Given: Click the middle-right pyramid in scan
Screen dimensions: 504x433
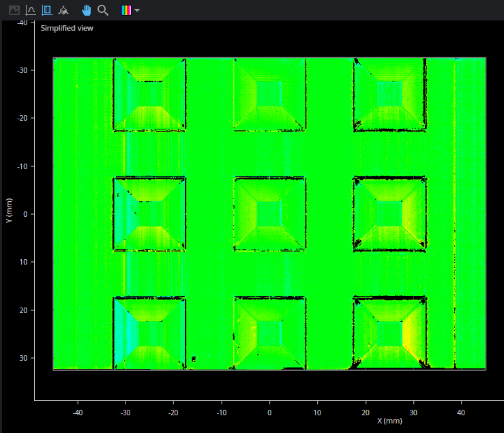Looking at the screenshot, I should point(389,213).
